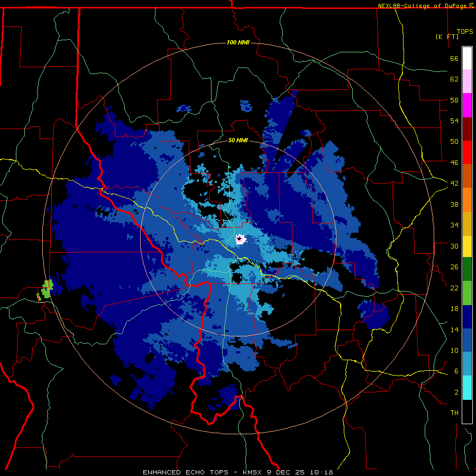This screenshot has width=476, height=476.
Task: Click the K FT units label
Action: point(447,36)
